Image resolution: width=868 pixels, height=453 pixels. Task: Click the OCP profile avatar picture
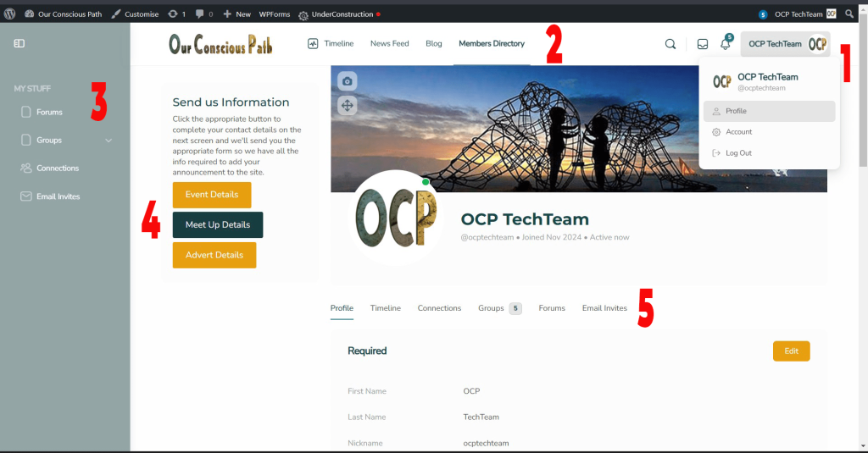(x=396, y=218)
